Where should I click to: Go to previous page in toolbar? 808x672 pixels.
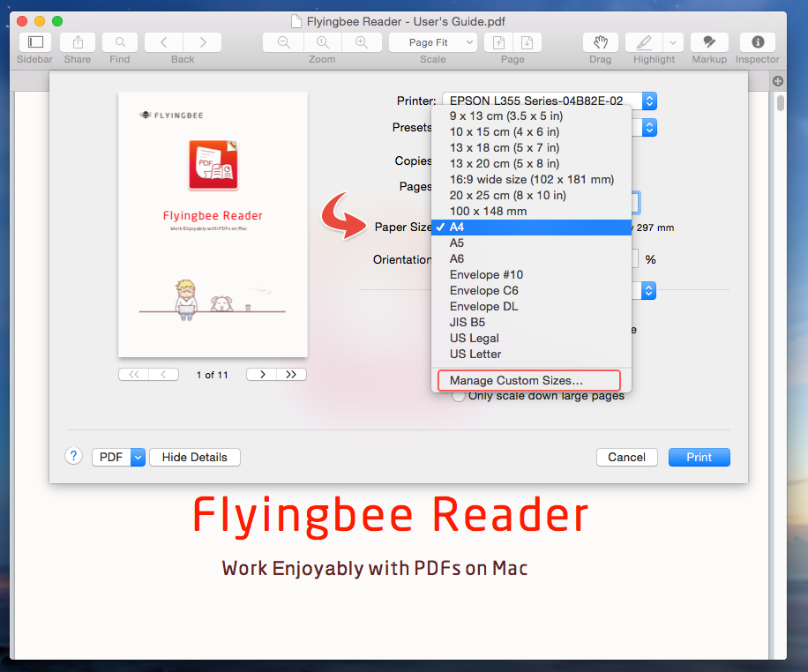point(498,42)
